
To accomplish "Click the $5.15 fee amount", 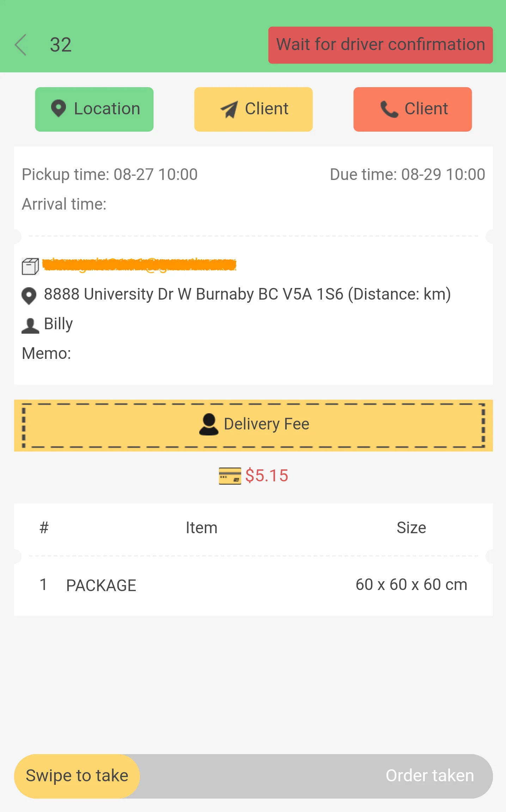I will (x=267, y=476).
